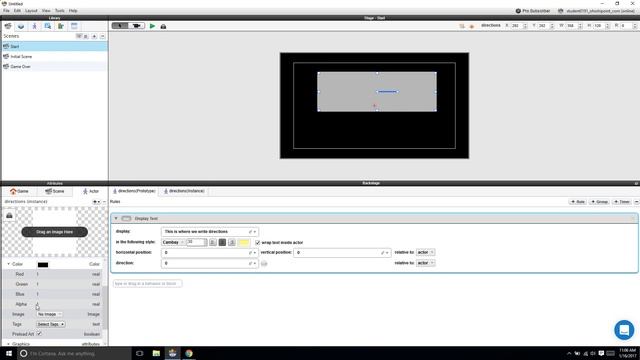Viewport: 640px width, 360px height.
Task: Add a new Rule
Action: (x=578, y=202)
